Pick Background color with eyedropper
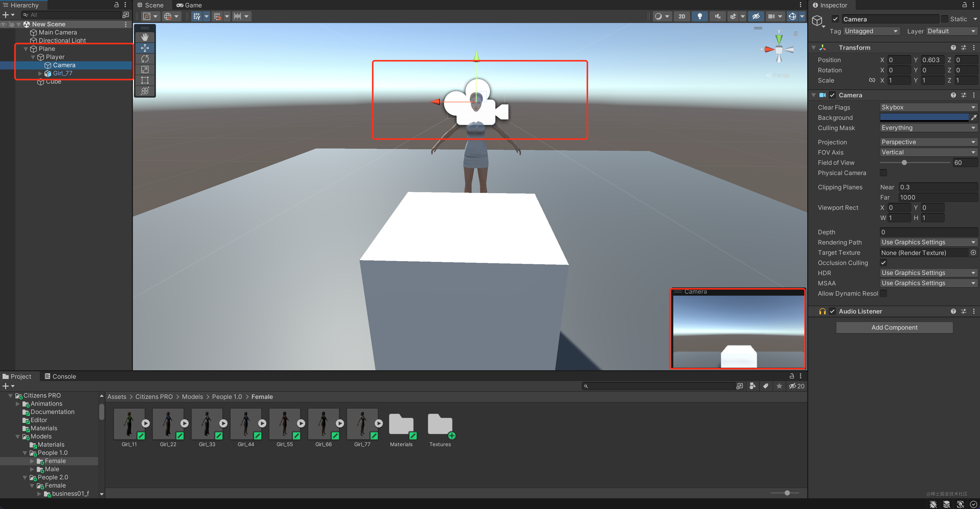This screenshot has width=980, height=509. [974, 118]
